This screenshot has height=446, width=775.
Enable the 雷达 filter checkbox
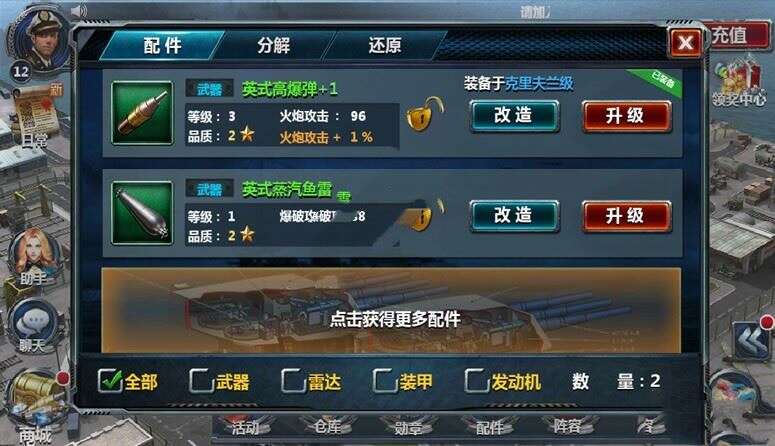point(293,381)
